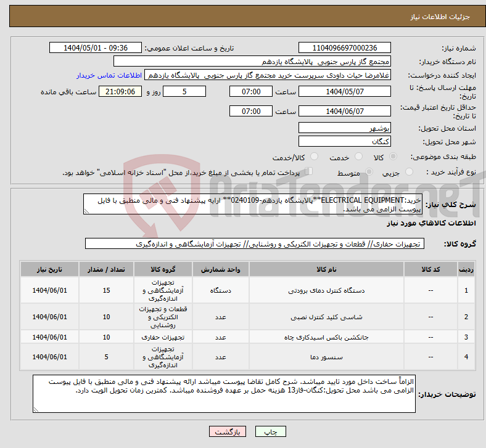Click group تجهیزات حفاری in row 3
This screenshot has height=448, width=486.
pyautogui.click(x=163, y=337)
